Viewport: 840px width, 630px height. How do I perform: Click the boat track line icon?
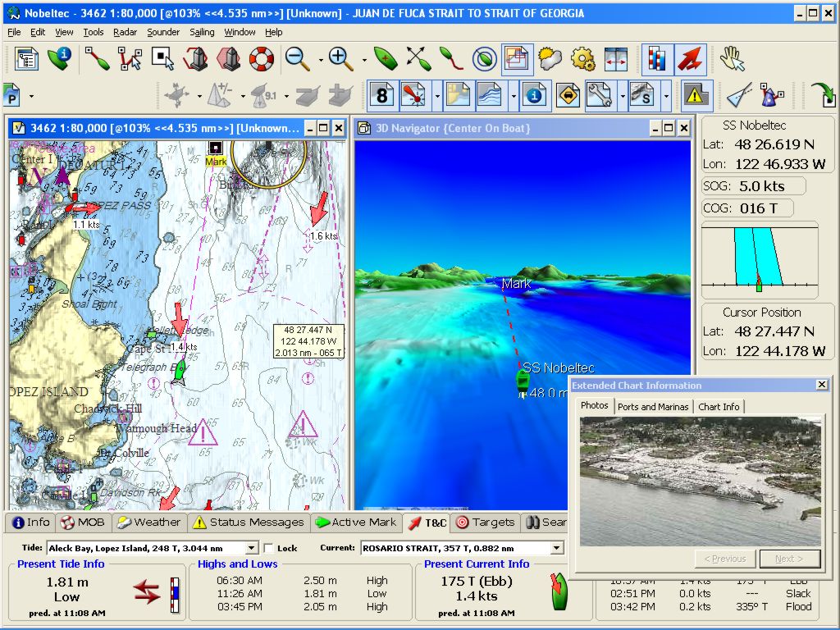(451, 59)
